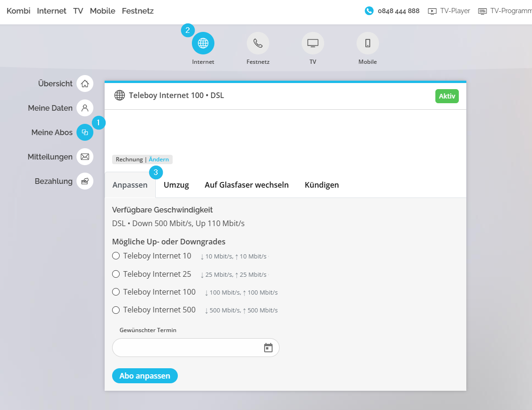
Task: Select Teleboy Internet 25 radio option
Action: coord(116,274)
